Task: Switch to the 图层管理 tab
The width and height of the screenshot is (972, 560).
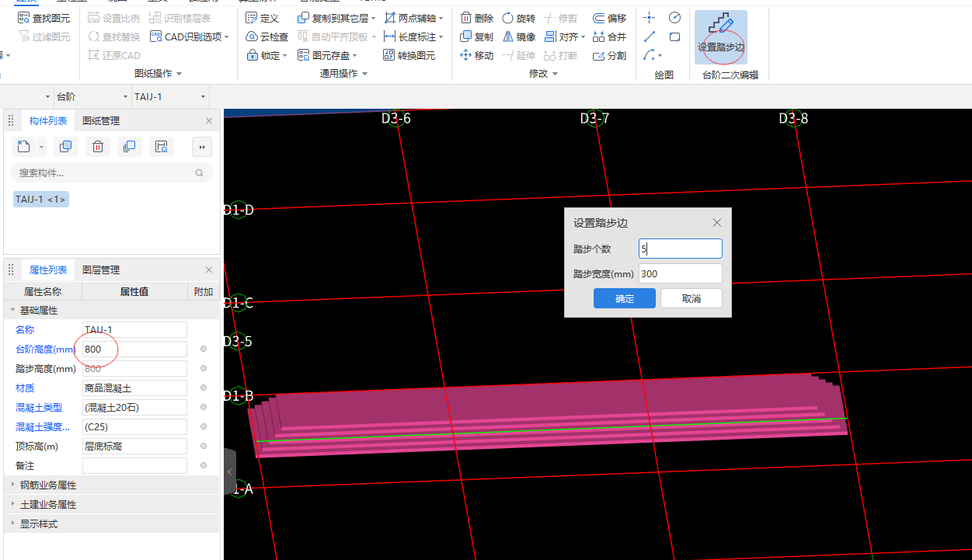Action: pyautogui.click(x=101, y=270)
